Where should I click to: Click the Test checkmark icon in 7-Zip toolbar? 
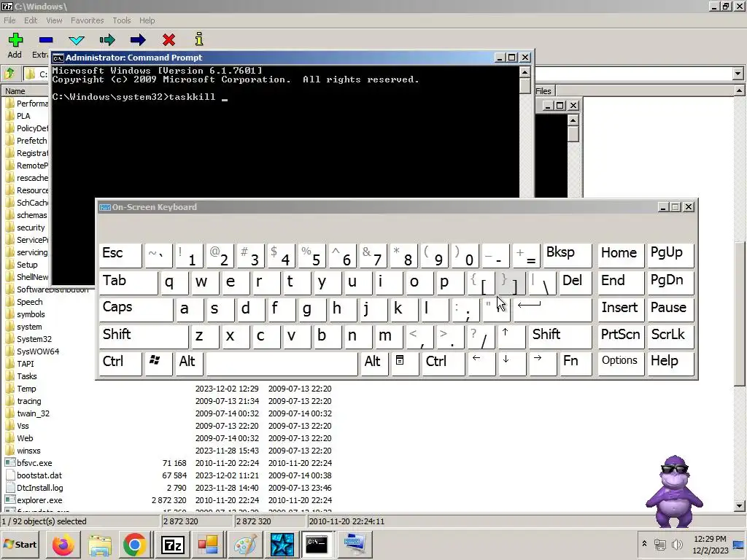(76, 40)
